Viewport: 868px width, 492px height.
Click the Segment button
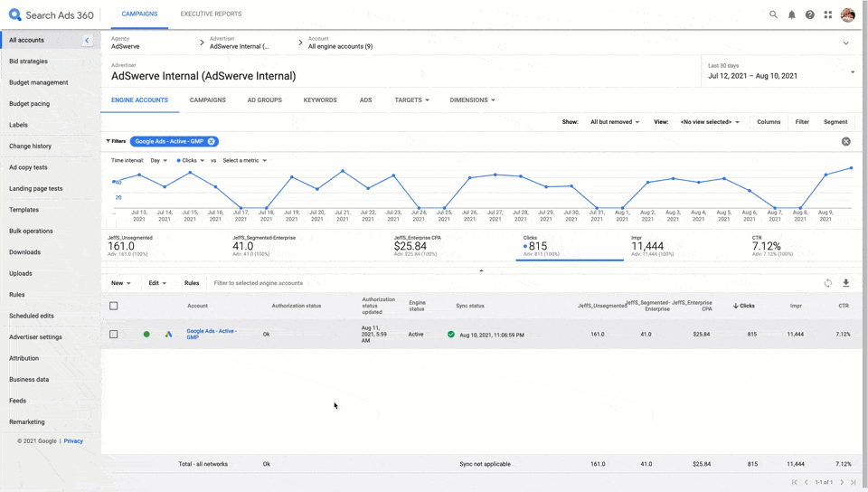[x=835, y=122]
